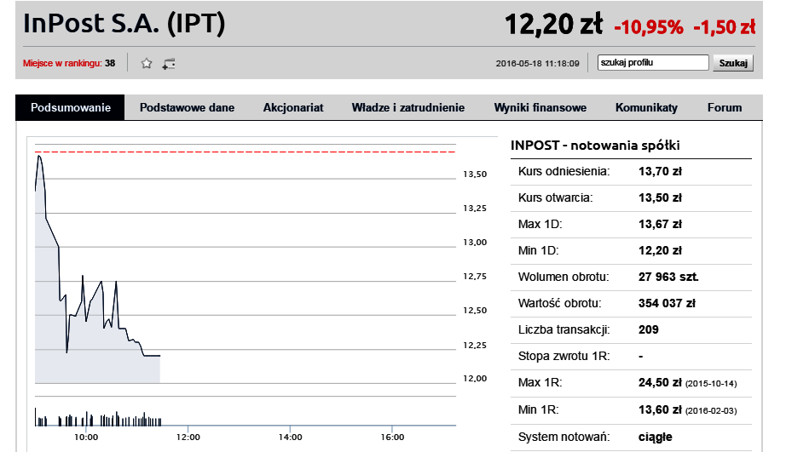
Task: Click the 12:00 time axis label
Action: (188, 437)
